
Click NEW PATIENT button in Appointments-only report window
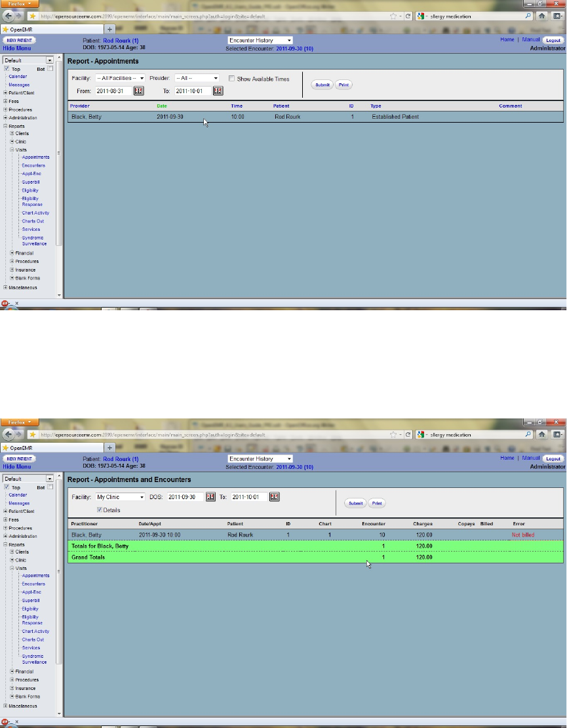pos(19,41)
